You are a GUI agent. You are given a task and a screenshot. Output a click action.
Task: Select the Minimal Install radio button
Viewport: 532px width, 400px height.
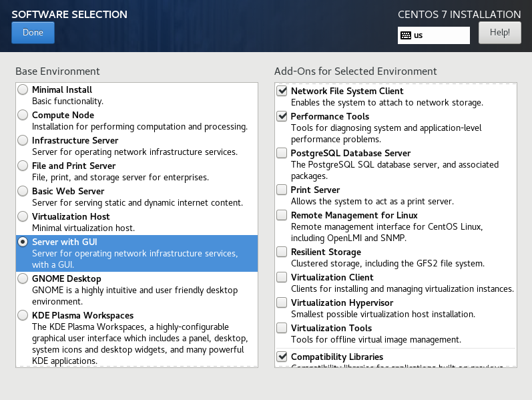click(x=23, y=89)
